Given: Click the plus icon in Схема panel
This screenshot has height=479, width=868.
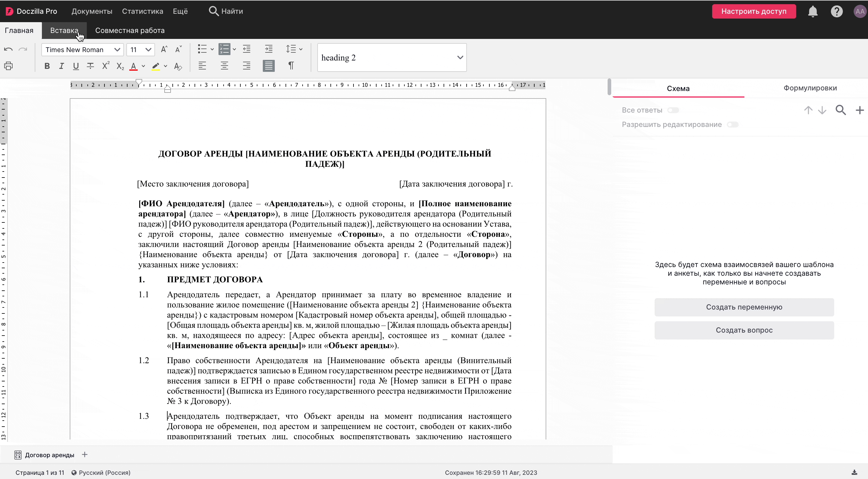Looking at the screenshot, I should coord(860,110).
